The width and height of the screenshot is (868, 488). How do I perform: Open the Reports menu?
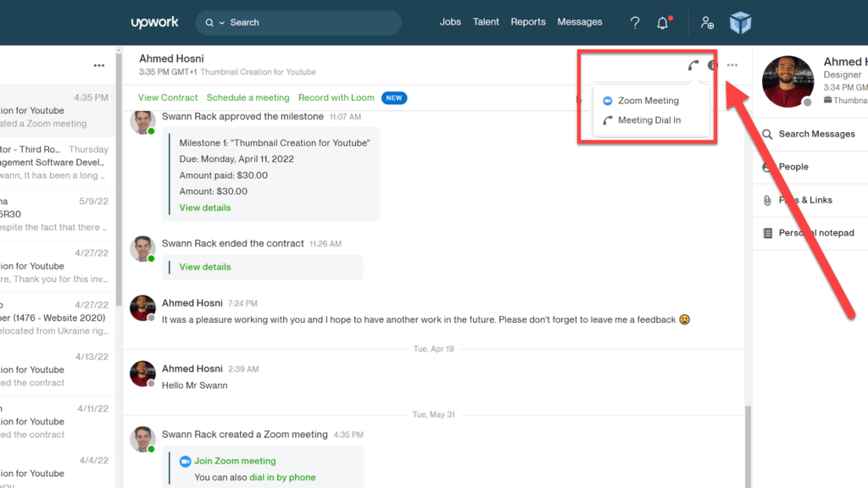(527, 22)
